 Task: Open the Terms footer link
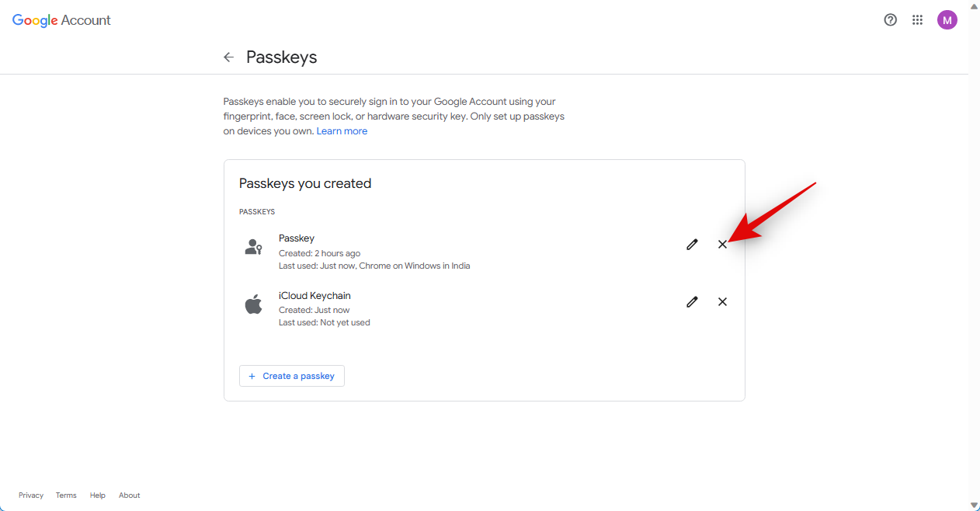(66, 495)
